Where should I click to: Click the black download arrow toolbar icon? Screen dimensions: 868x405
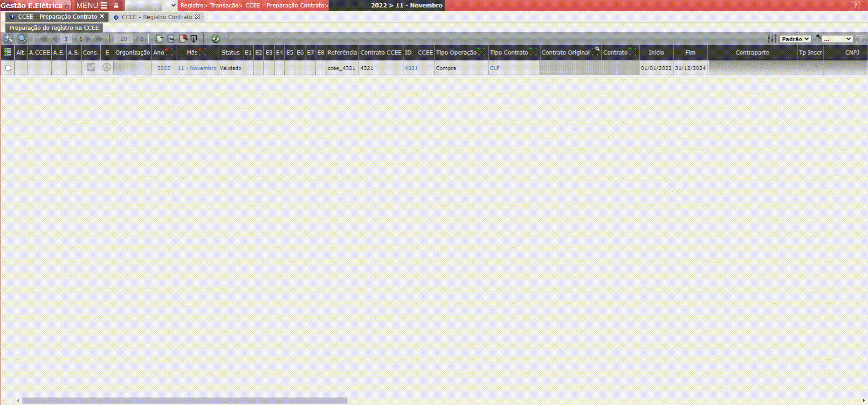pos(194,39)
